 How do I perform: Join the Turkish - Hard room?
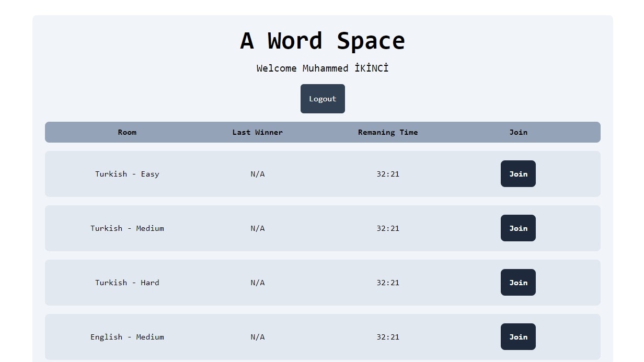(x=518, y=282)
